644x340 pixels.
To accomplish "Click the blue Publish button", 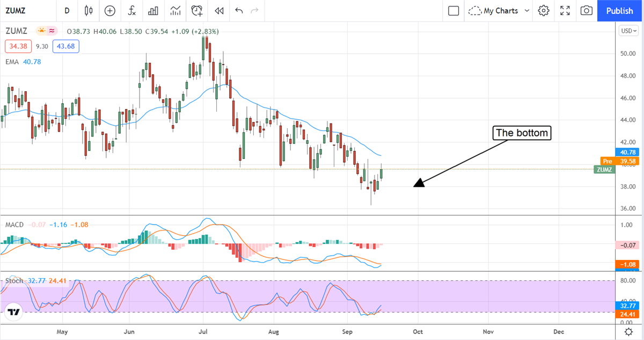I will coord(619,10).
